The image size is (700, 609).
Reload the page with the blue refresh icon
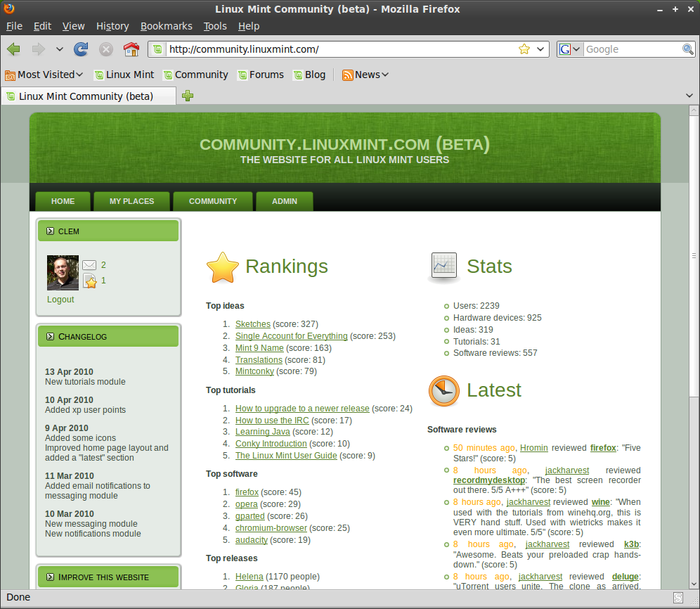[81, 49]
